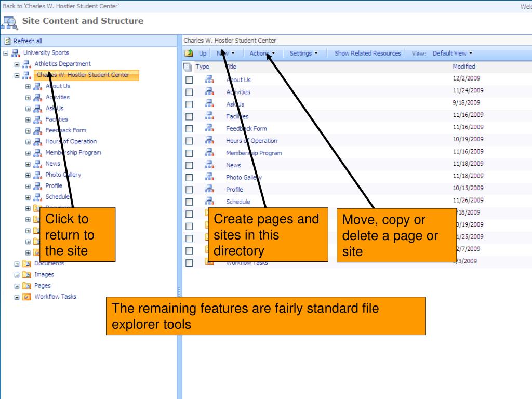Tick the checkbox next to Hours of Operation

[x=190, y=141]
